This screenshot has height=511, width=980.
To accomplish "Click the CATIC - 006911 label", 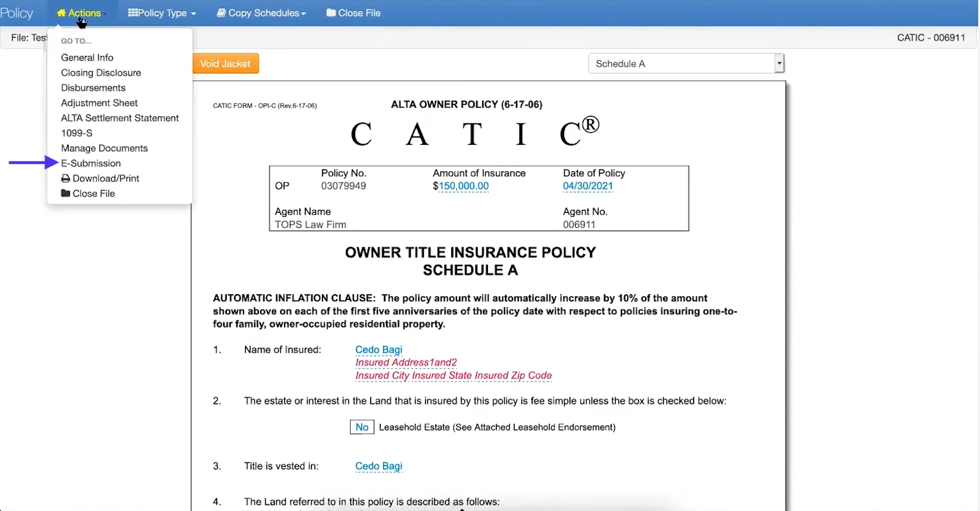I will coord(931,38).
